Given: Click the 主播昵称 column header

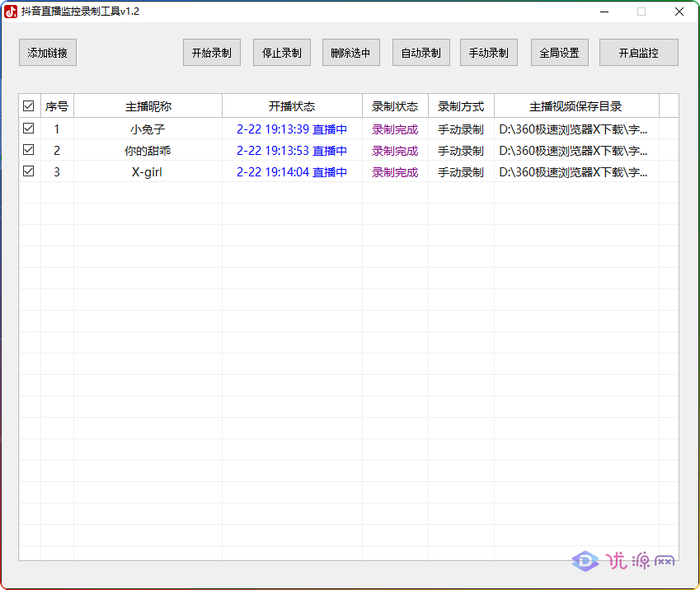Looking at the screenshot, I should click(148, 106).
